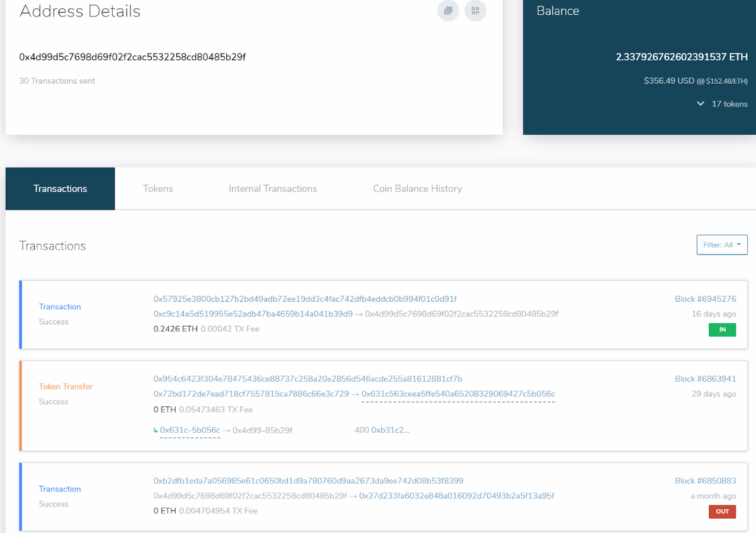Open Block #6850883
The image size is (756, 533).
(x=706, y=481)
